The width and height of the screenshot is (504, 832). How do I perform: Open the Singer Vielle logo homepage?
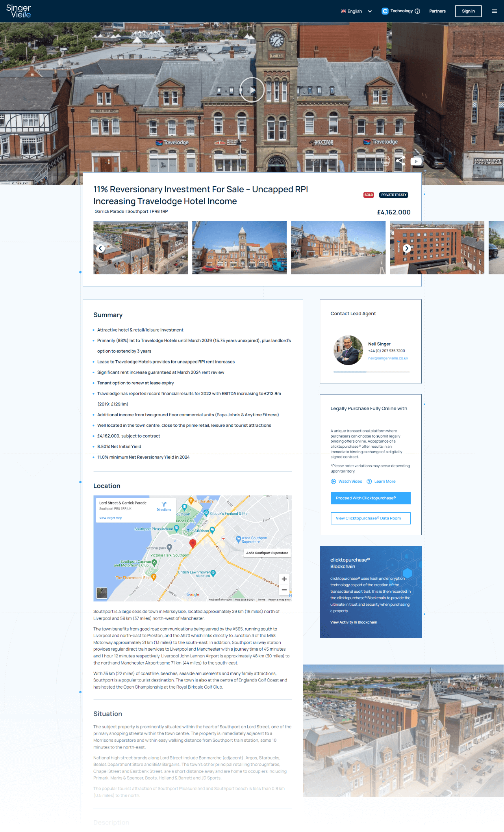[18, 11]
